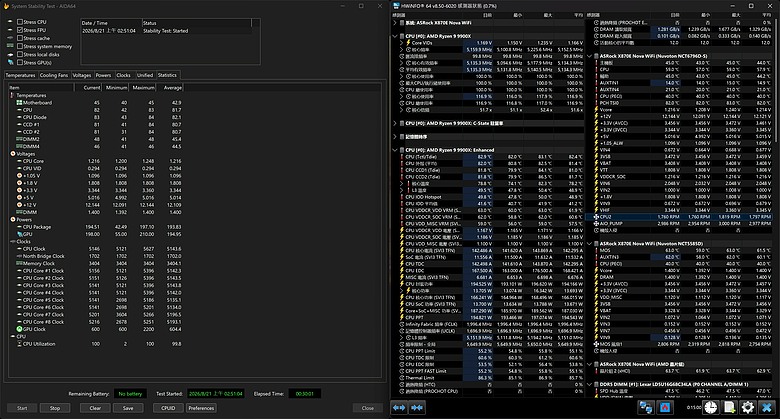Viewport: 780px width, 419px height.
Task: Click the Average column header
Action: 170,88
